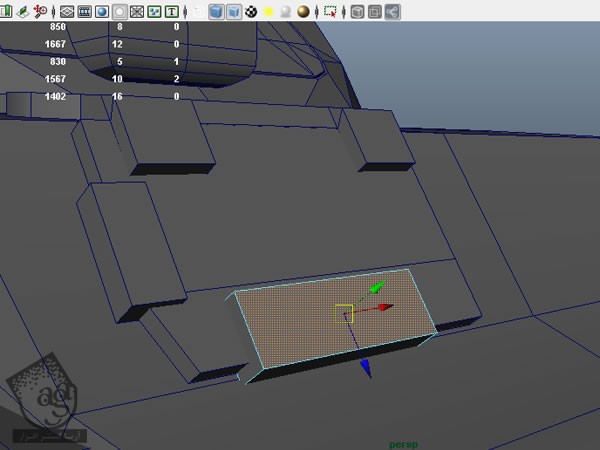Screen dimensions: 600x450
Task: Enable the Film Gate overlay icon
Action: (x=83, y=13)
